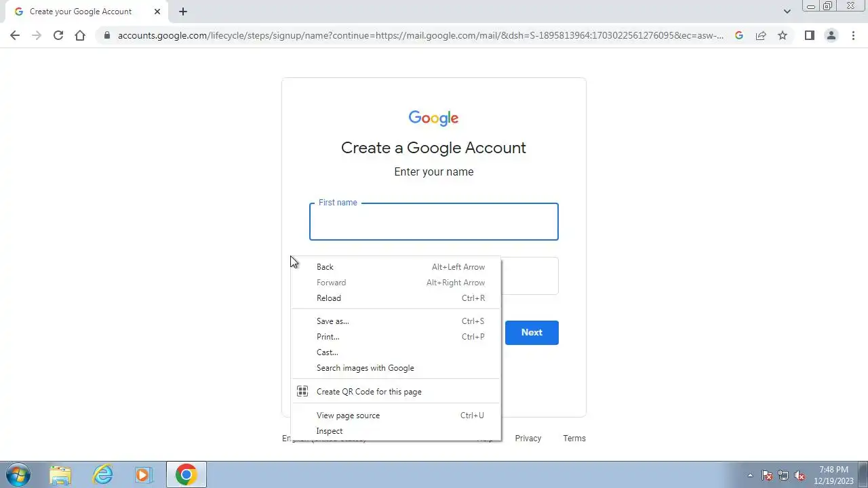Reload the page with the toolbar icon
This screenshot has height=488, width=868.
point(58,35)
